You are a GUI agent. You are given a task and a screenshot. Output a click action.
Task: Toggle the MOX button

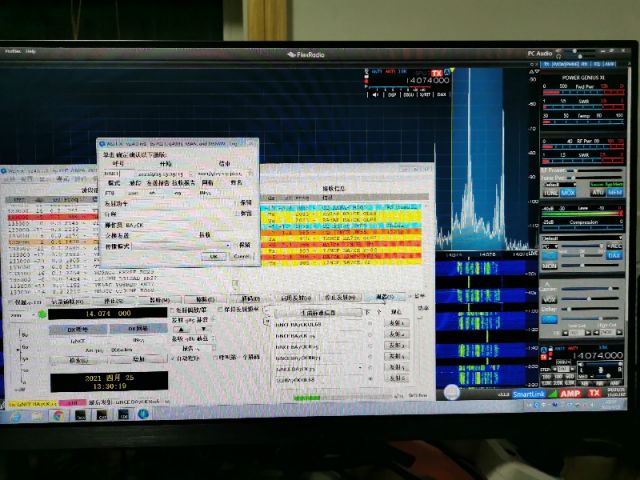click(x=568, y=193)
